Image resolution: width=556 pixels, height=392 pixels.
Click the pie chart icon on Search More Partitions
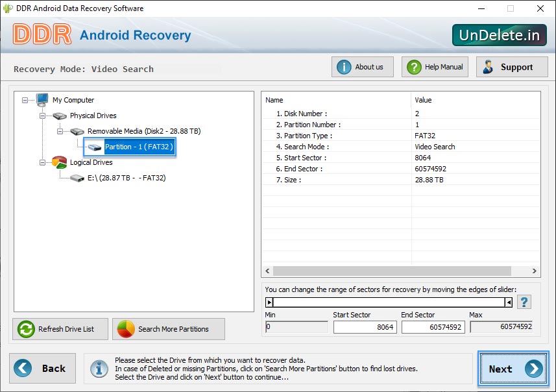tap(126, 329)
